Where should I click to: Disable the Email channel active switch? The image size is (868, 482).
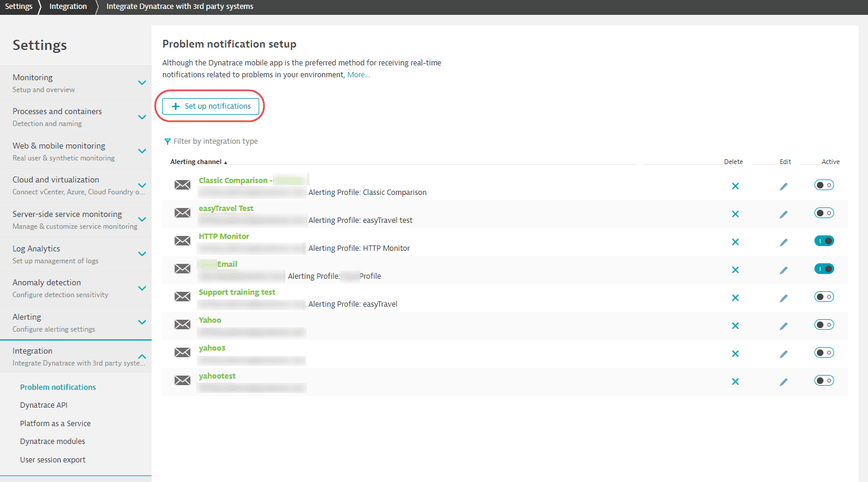click(824, 269)
